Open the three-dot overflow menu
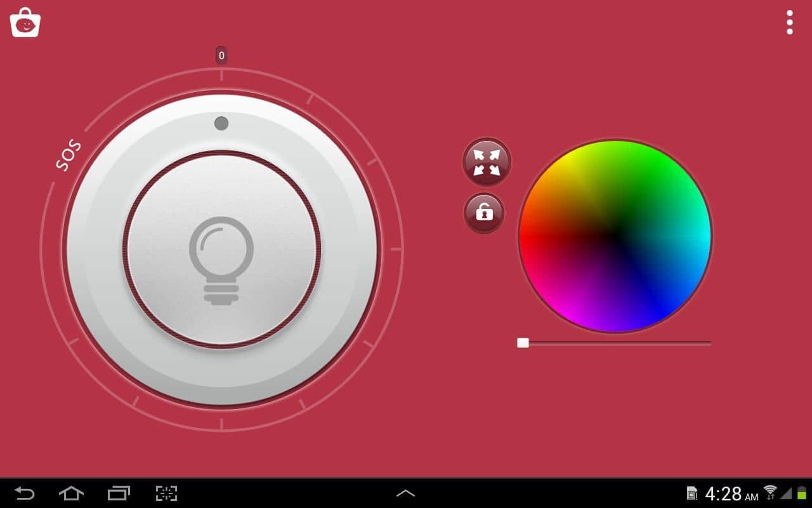This screenshot has width=812, height=508. pyautogui.click(x=789, y=22)
